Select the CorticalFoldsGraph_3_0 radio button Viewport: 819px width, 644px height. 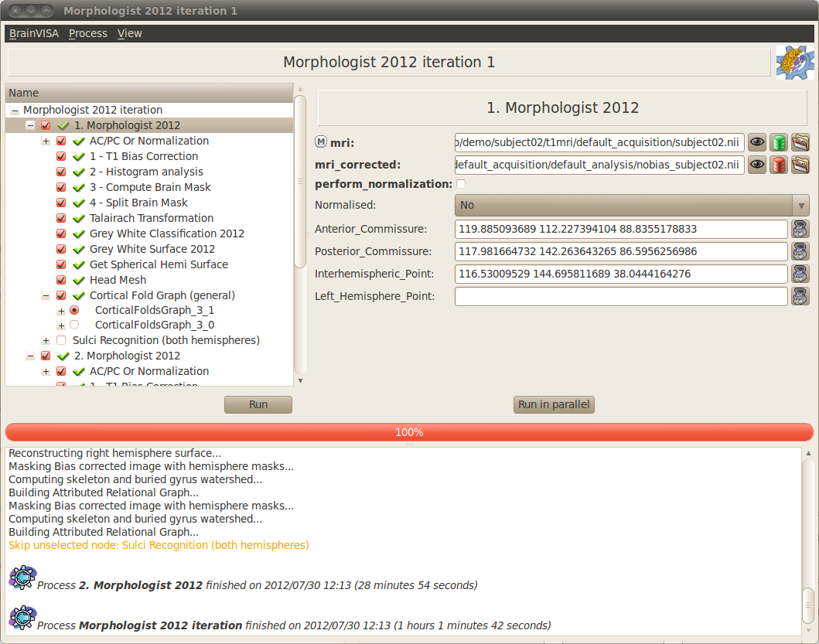pos(74,325)
